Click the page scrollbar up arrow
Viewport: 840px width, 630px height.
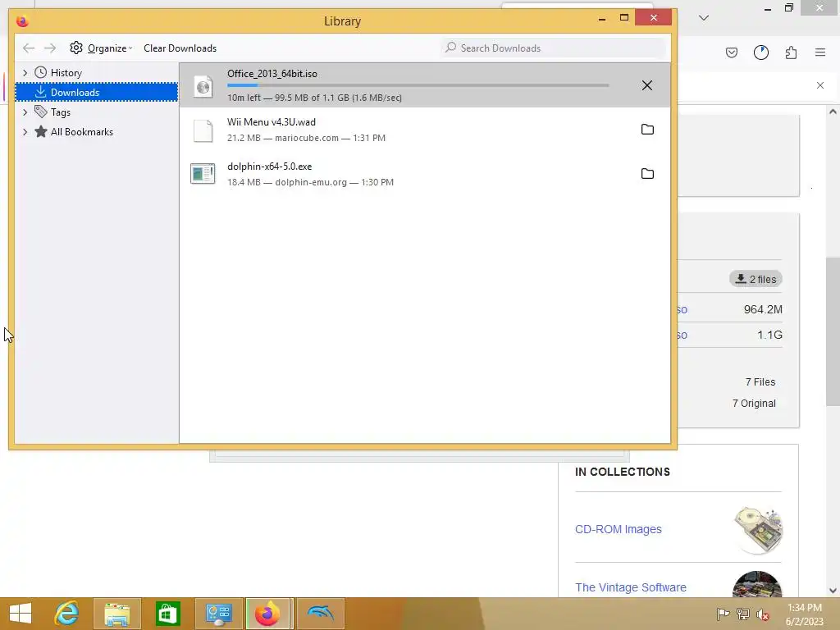coord(833,112)
